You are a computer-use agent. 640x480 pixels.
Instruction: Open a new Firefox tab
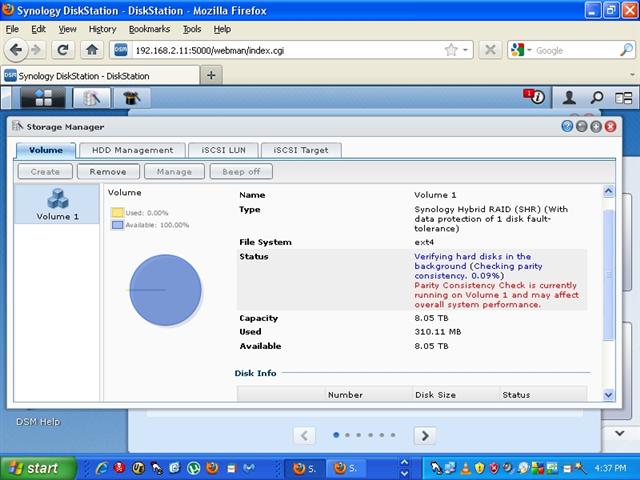click(211, 75)
